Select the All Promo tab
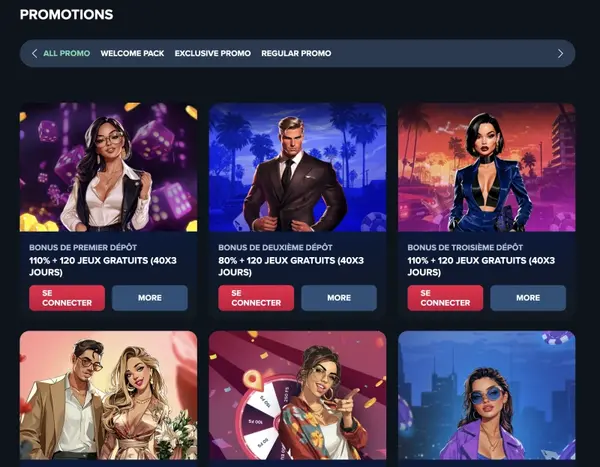Image resolution: width=600 pixels, height=467 pixels. 67,53
